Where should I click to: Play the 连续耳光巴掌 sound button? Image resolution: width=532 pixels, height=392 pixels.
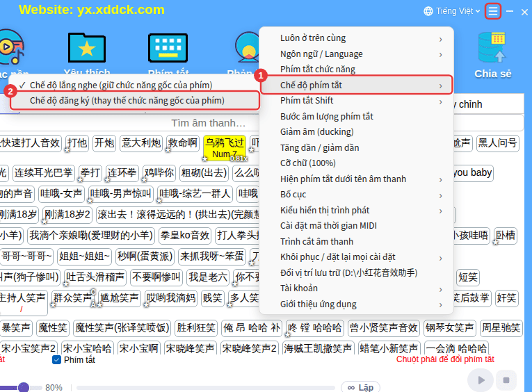point(43,173)
